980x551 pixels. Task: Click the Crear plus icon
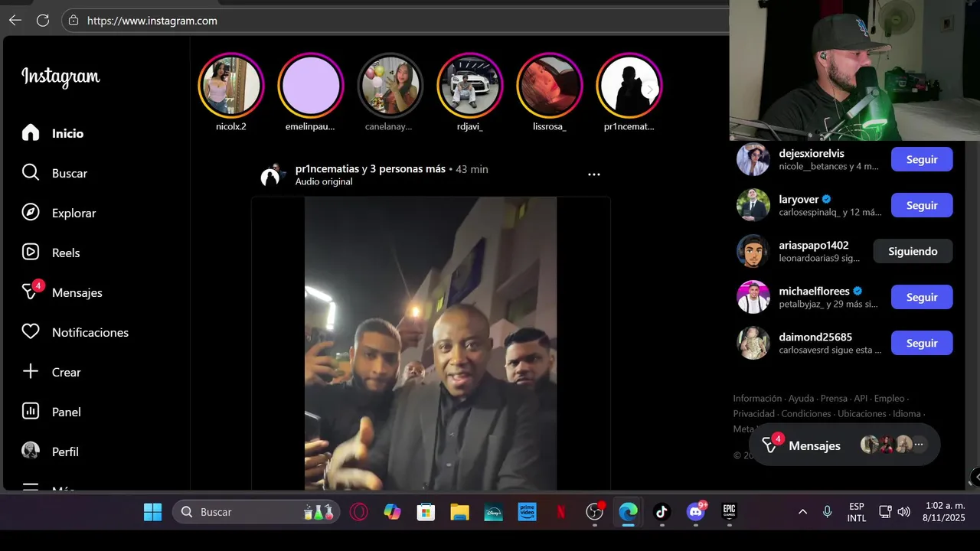[x=31, y=372]
